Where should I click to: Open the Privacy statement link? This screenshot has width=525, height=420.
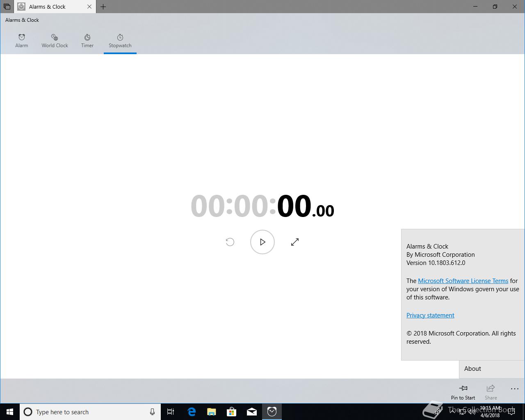430,315
